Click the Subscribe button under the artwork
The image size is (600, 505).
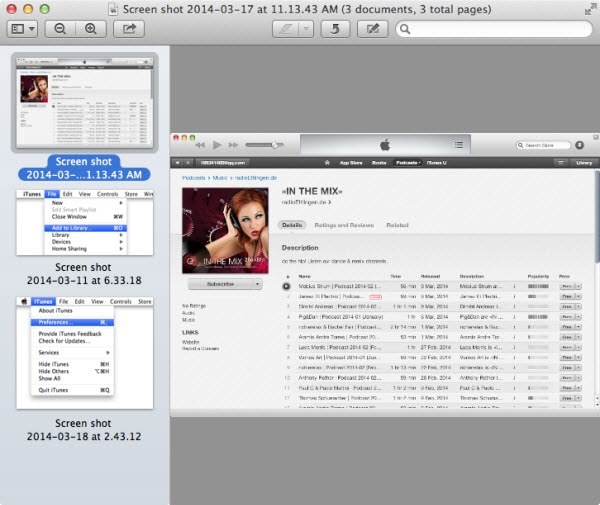(x=220, y=284)
